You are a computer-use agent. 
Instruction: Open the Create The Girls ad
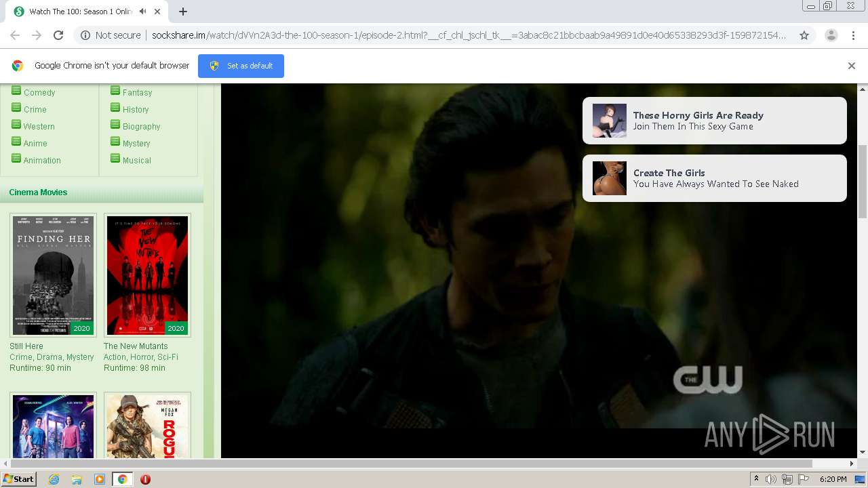tap(715, 178)
